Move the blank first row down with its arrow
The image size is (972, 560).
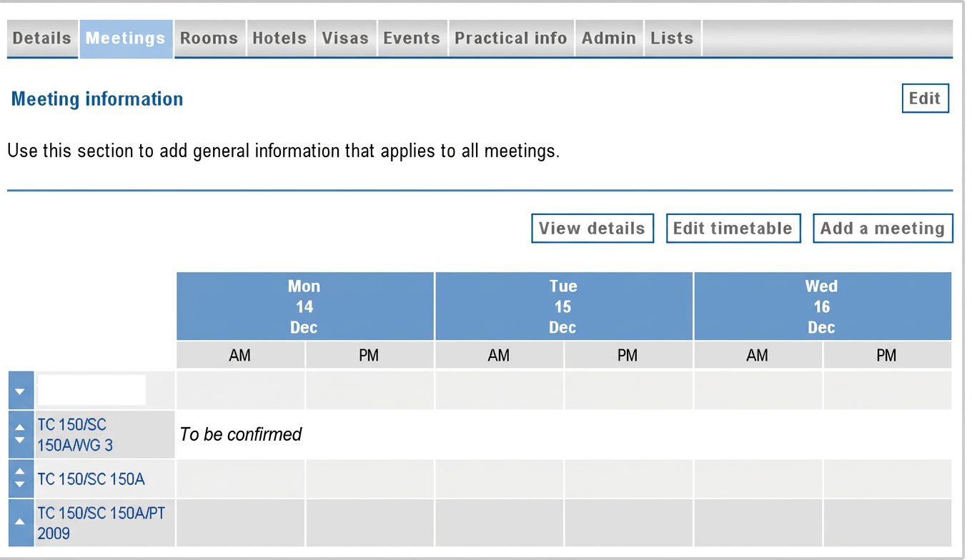[20, 391]
